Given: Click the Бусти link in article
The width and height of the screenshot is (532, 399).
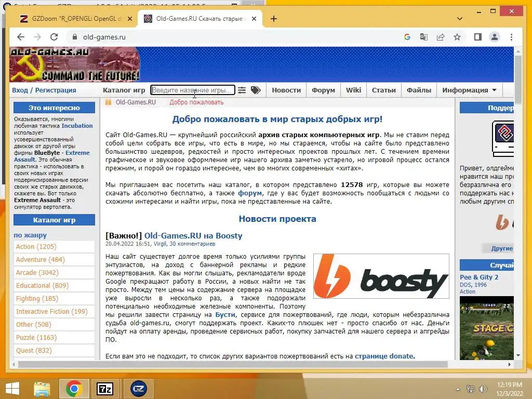Looking at the screenshot, I should coord(225,314).
